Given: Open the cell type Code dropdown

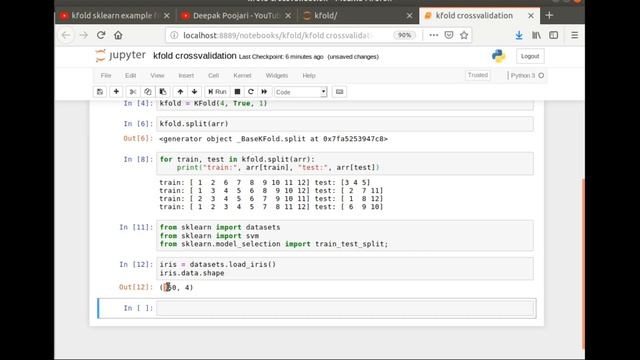Looking at the screenshot, I should tap(300, 92).
